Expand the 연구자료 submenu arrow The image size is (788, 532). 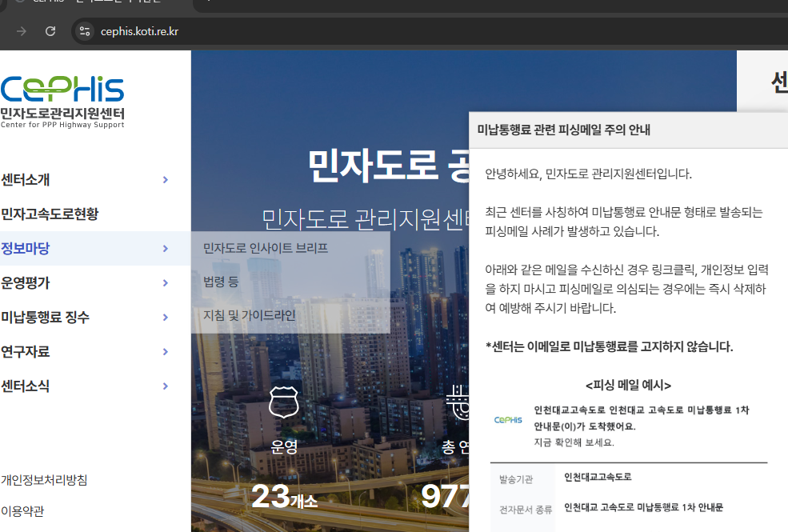click(166, 351)
